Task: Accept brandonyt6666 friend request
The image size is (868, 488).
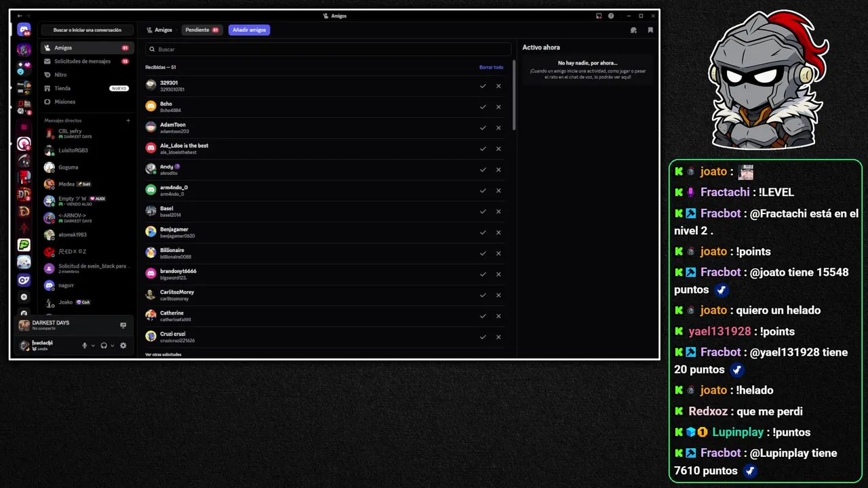Action: (x=483, y=274)
